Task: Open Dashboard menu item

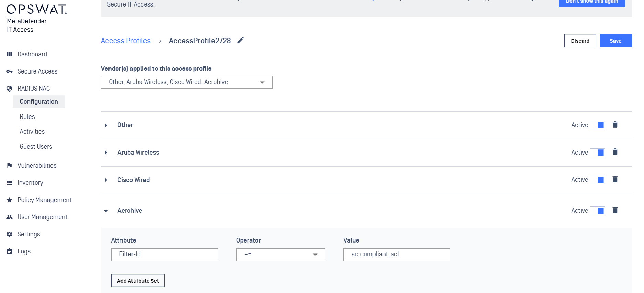Action: [x=32, y=54]
